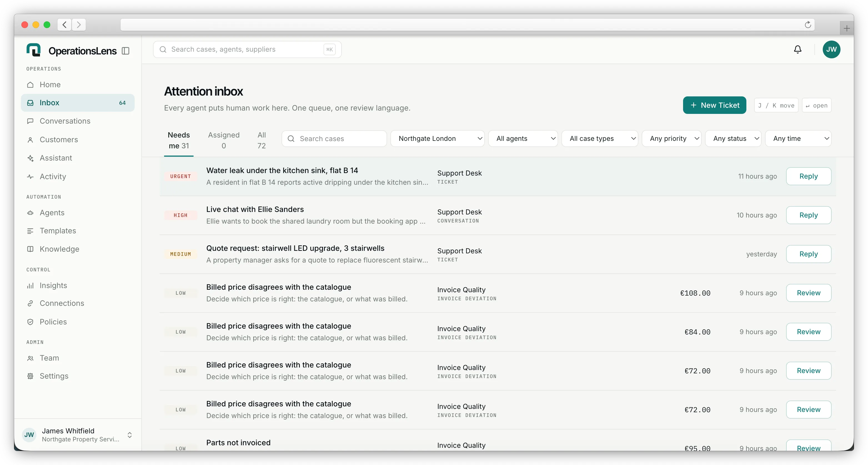Screen dimensions: 868x465
Task: Expand the Any time filter
Action: [x=798, y=139]
